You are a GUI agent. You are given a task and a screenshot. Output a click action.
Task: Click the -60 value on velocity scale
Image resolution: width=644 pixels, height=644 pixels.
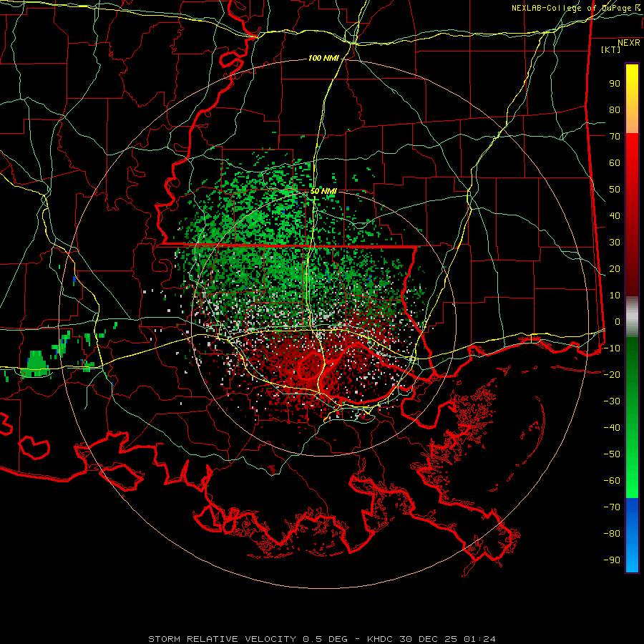612,481
